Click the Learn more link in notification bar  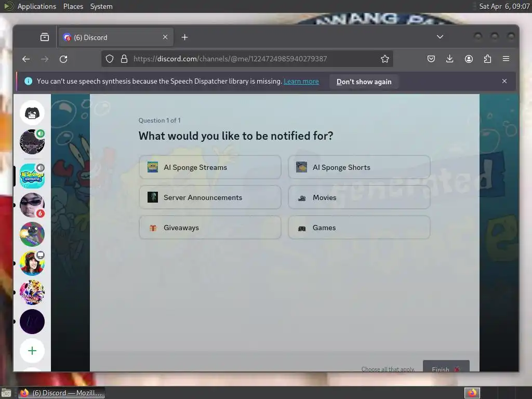pyautogui.click(x=301, y=82)
